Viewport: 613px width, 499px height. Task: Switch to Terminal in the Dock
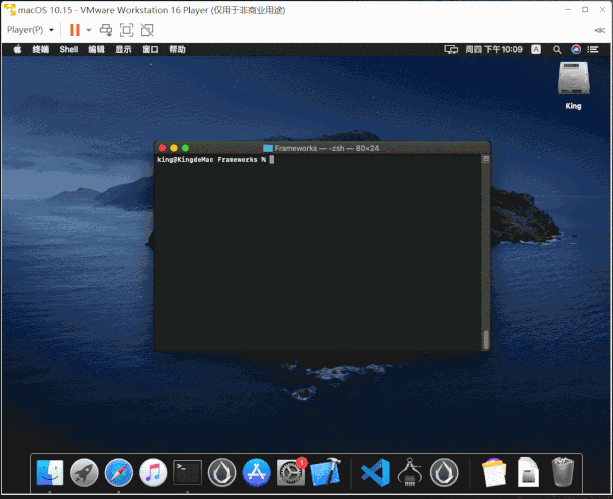187,472
